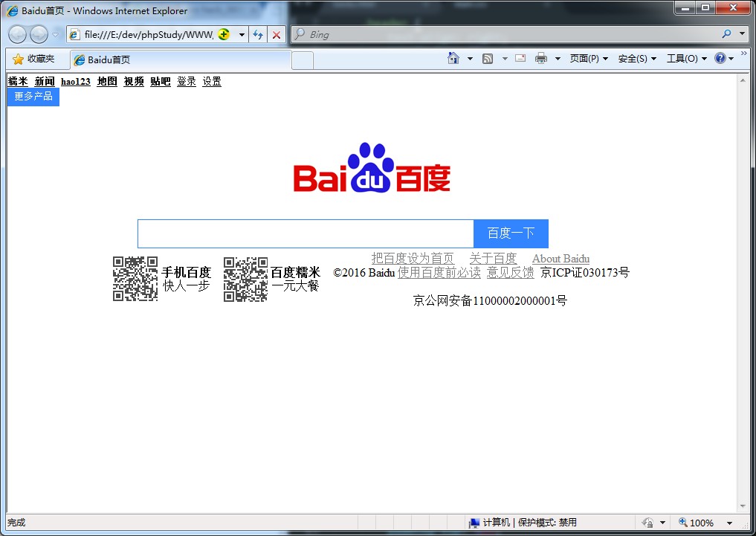Show more toolbar commands chevron
The height and width of the screenshot is (536, 756).
(x=744, y=53)
